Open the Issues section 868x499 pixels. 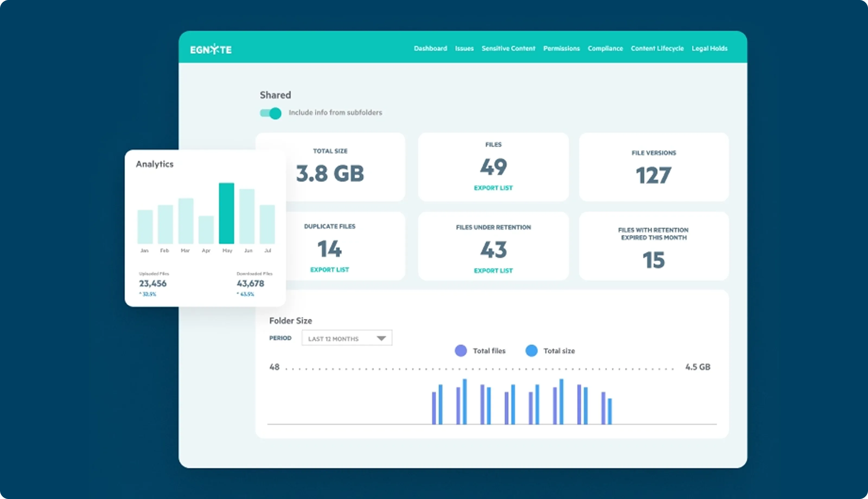pos(464,48)
